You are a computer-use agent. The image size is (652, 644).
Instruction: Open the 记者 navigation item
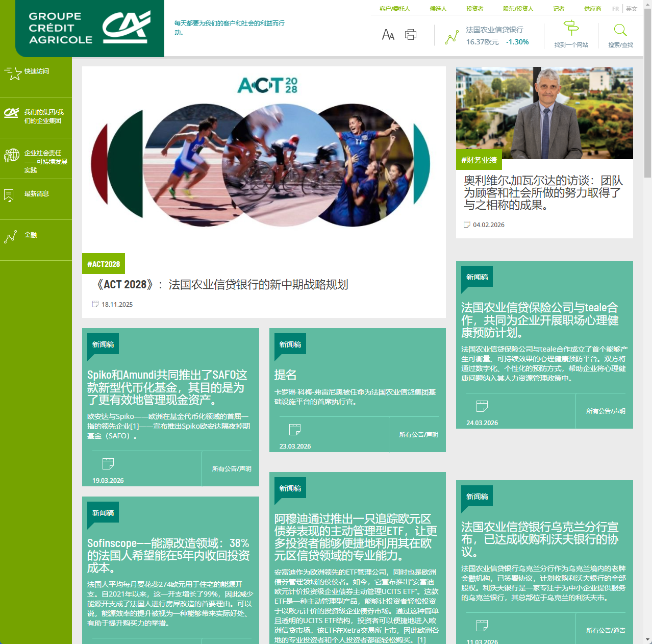click(558, 9)
